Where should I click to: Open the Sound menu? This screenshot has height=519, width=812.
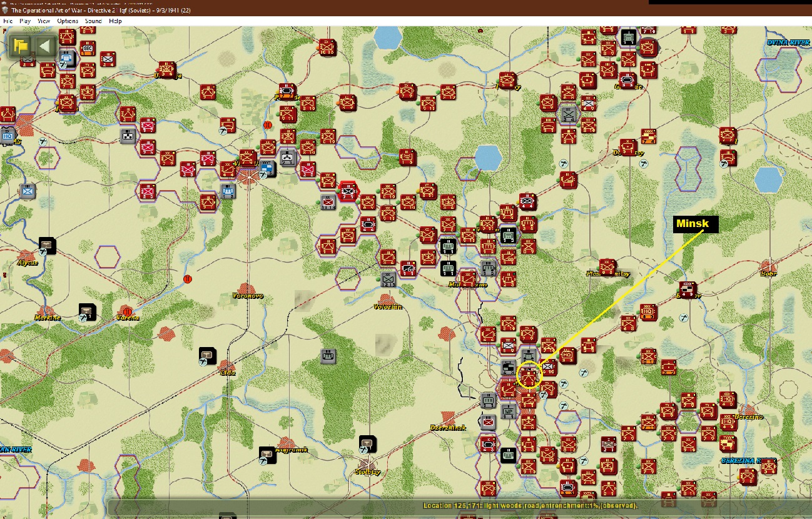click(93, 21)
